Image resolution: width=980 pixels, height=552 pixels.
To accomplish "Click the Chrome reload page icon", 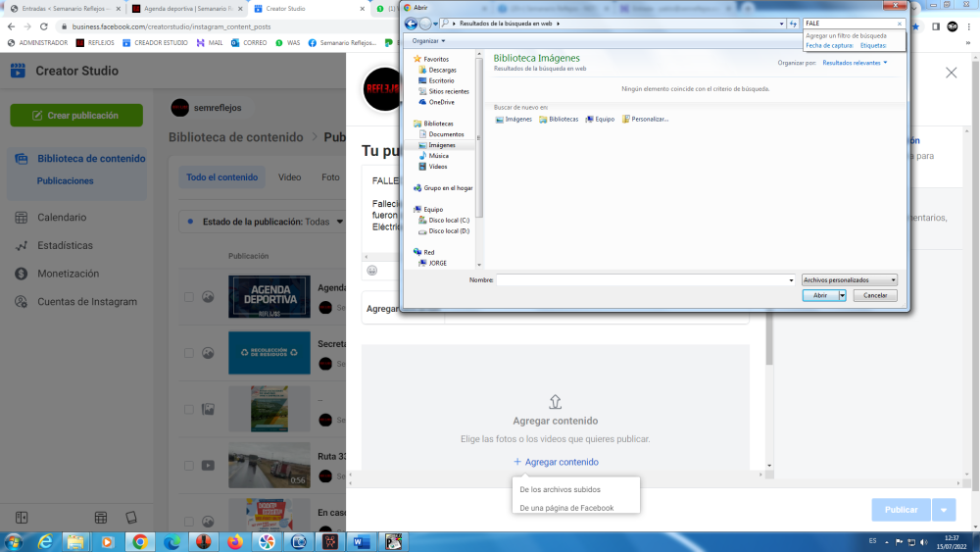I will [x=44, y=26].
